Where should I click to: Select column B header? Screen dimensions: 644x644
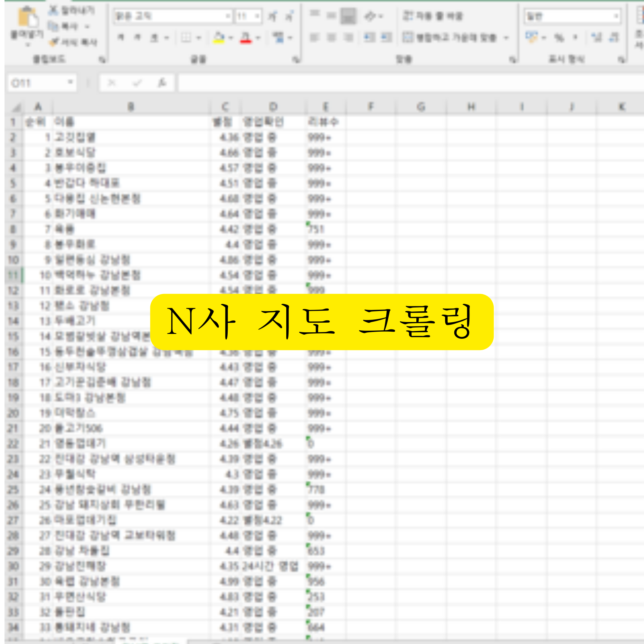(131, 107)
